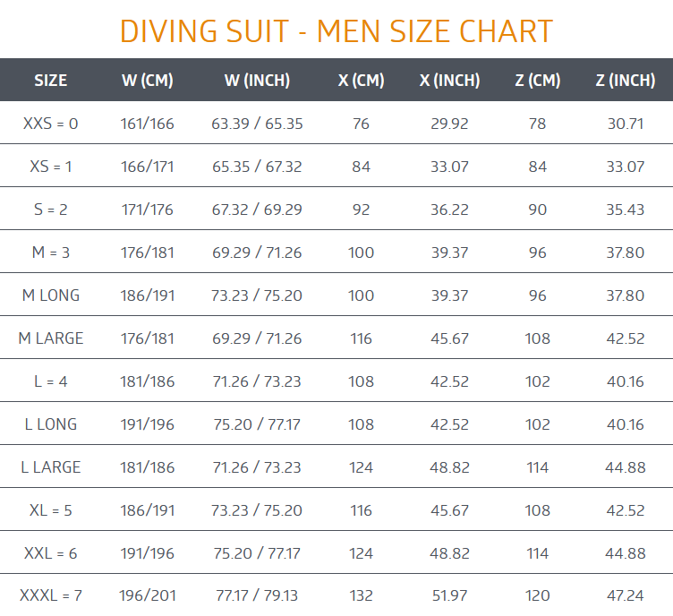Select the XXS = 0 size row label
This screenshot has height=616, width=673.
click(51, 124)
